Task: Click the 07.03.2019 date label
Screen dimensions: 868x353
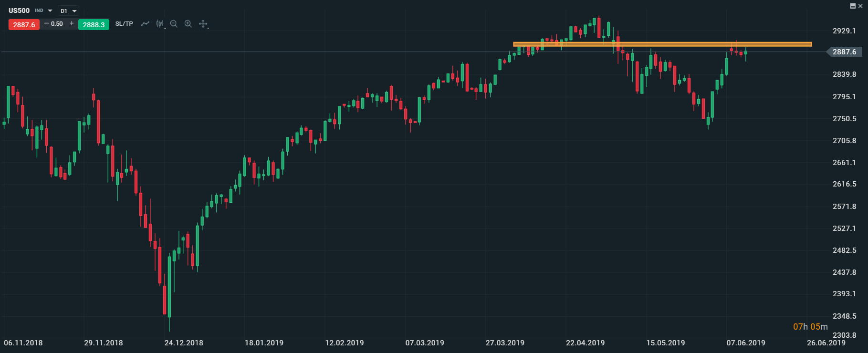Action: [x=425, y=343]
